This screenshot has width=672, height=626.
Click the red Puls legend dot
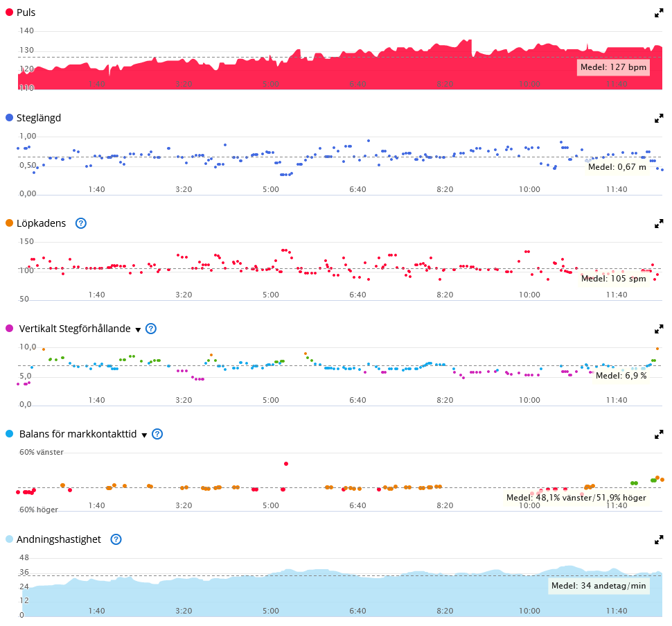[x=10, y=12]
